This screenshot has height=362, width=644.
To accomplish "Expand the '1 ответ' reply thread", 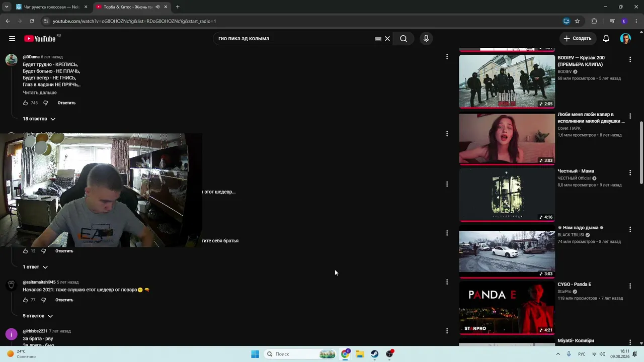I will point(35,267).
